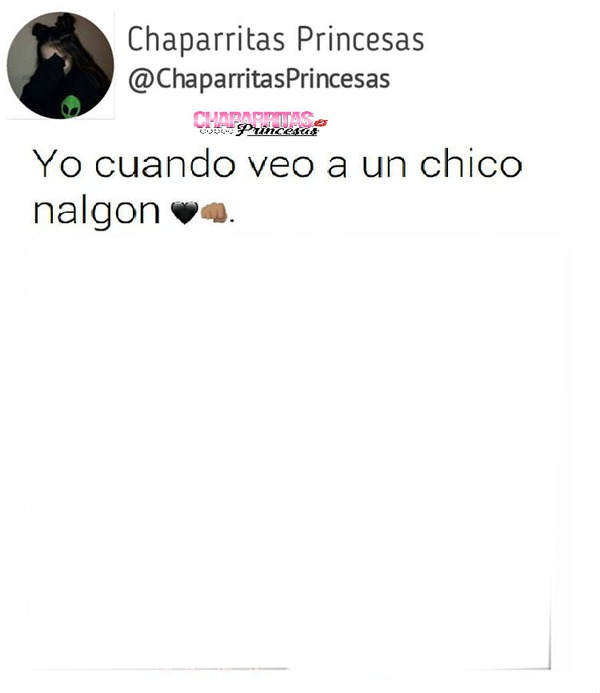Click the red lips icon in watermark

321,122
